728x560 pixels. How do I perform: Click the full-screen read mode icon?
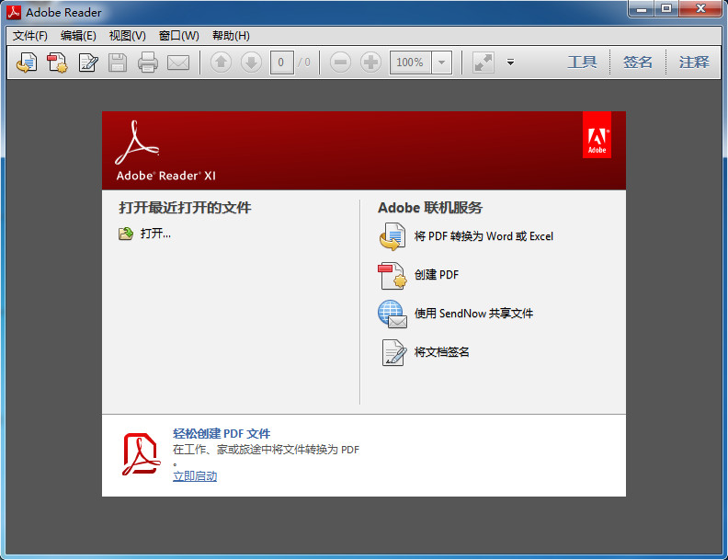pyautogui.click(x=483, y=63)
